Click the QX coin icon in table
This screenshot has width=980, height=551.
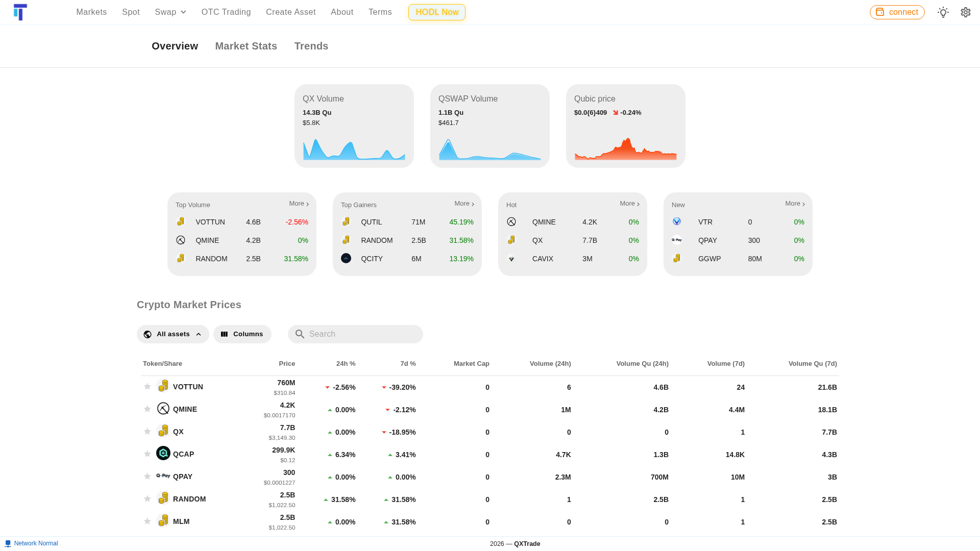coord(163,431)
